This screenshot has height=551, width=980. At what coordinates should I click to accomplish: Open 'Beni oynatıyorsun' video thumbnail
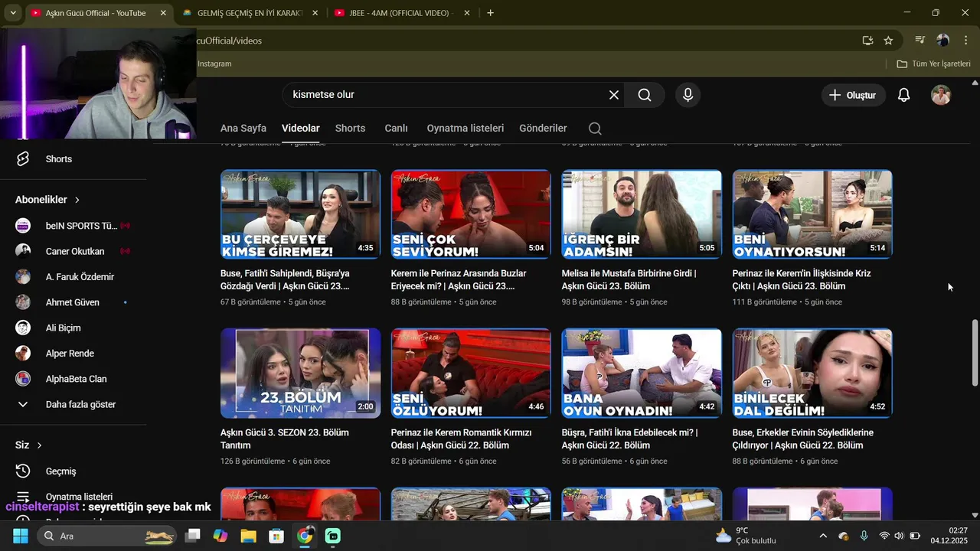[812, 214]
